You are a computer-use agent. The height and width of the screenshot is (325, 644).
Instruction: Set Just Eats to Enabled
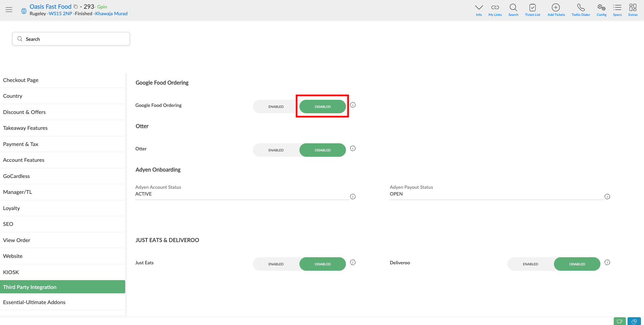point(276,264)
